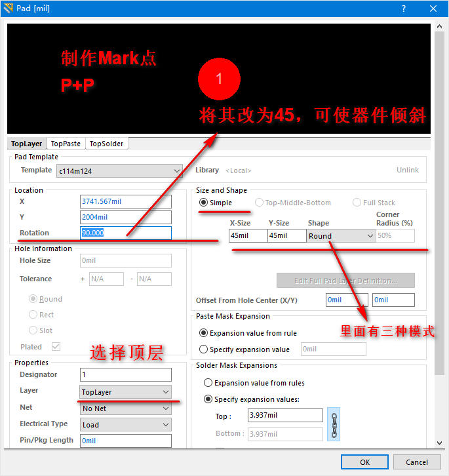The width and height of the screenshot is (449, 476).
Task: Click the X-Size field showing 45mil
Action: pyautogui.click(x=248, y=236)
